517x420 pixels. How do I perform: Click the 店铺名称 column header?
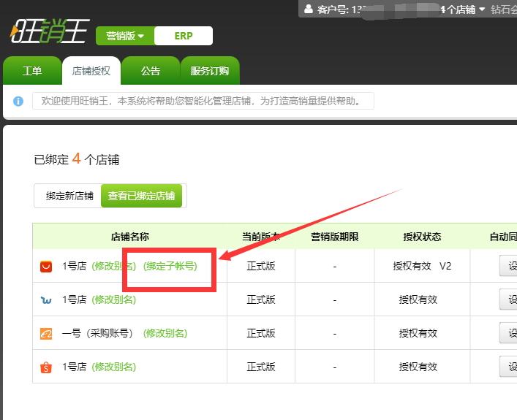[130, 237]
